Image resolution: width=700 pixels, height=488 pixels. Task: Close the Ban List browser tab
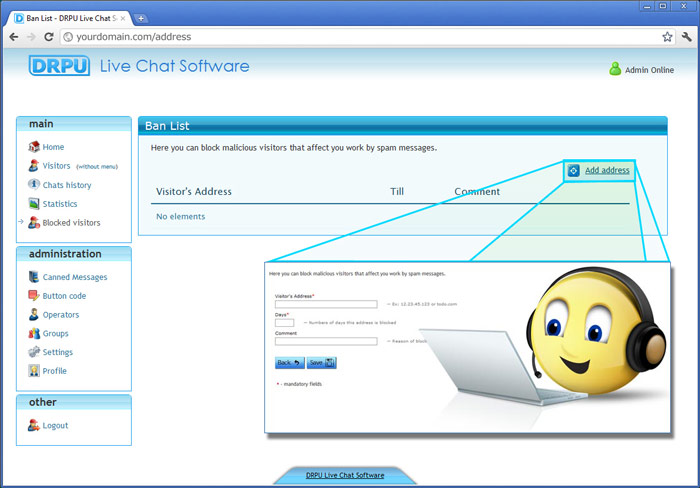point(123,19)
